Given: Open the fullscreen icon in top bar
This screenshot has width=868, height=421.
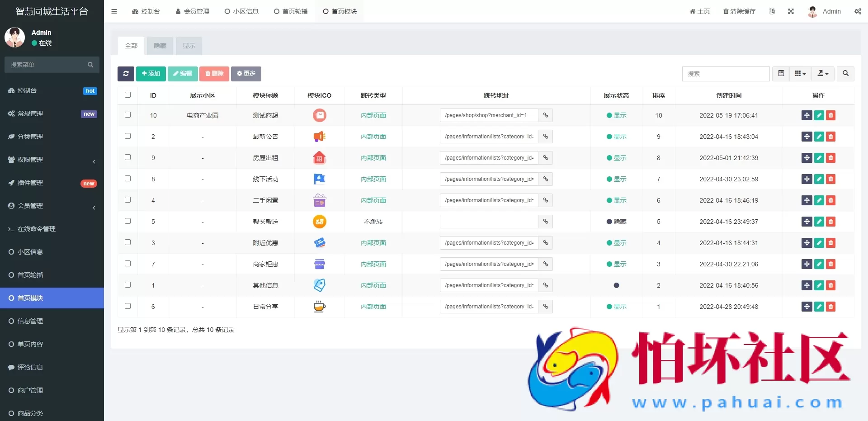Looking at the screenshot, I should (791, 11).
